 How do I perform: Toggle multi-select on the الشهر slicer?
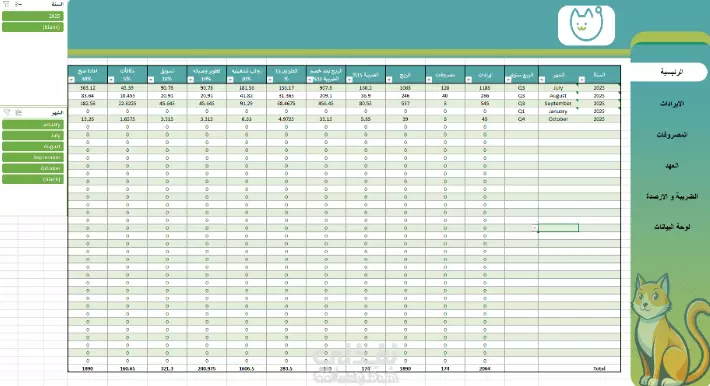coord(19,112)
